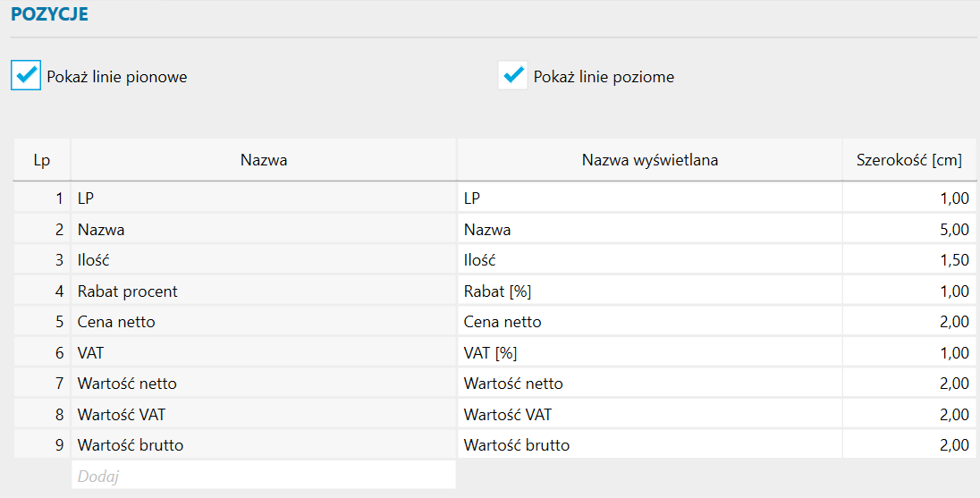Select the 'Rabat procent' name cell

click(263, 291)
